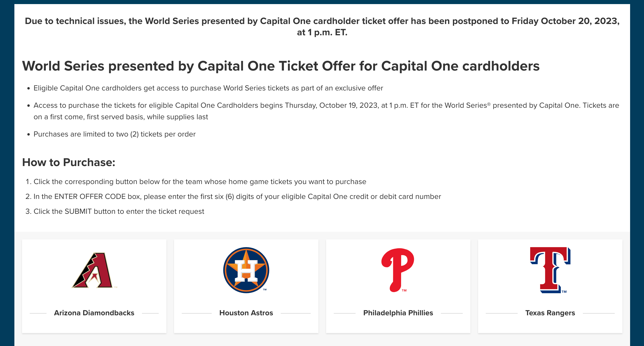Click the postponement notice about October 20
This screenshot has height=346, width=644.
coord(322,27)
